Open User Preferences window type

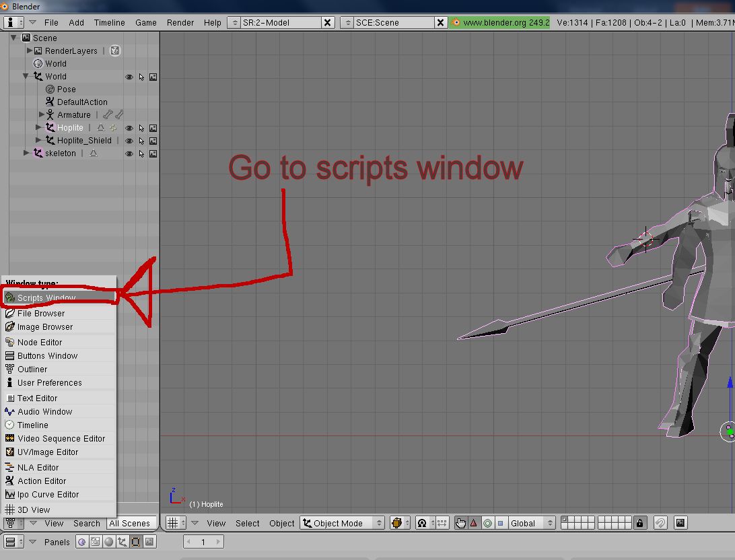pos(59,383)
